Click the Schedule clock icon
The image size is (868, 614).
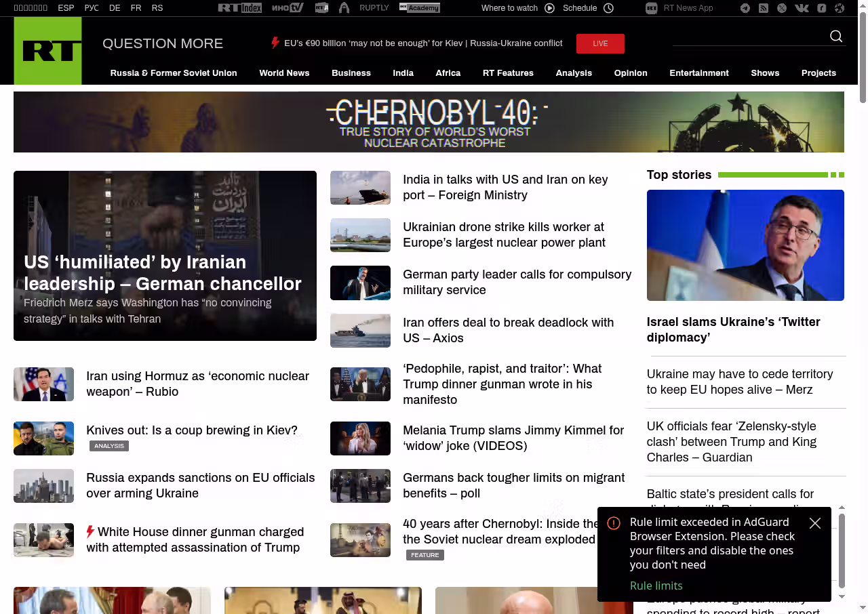[x=608, y=8]
